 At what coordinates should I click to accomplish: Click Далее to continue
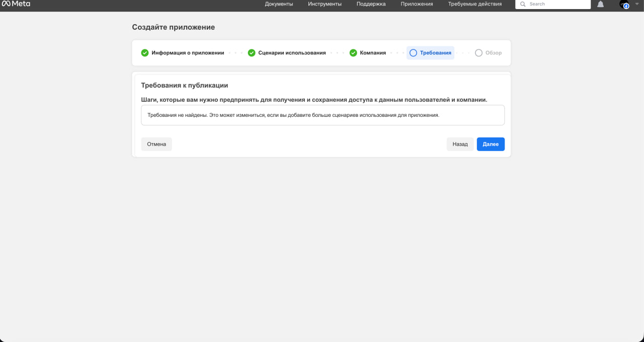point(490,144)
